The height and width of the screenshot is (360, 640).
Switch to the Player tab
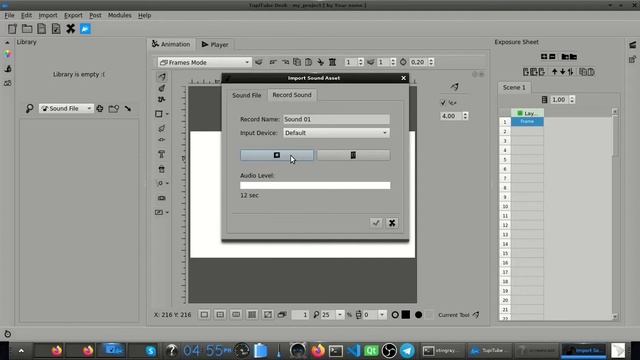tap(215, 44)
